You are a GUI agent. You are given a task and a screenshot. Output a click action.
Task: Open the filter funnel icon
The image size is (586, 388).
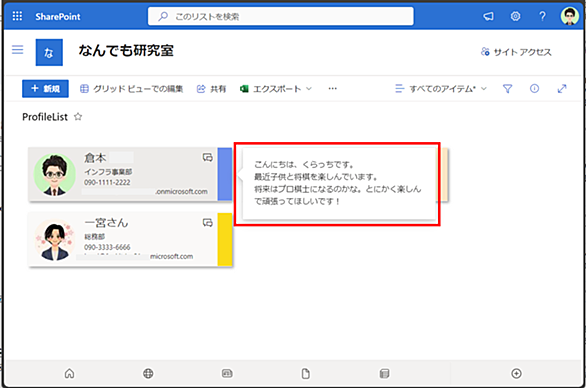coord(507,89)
